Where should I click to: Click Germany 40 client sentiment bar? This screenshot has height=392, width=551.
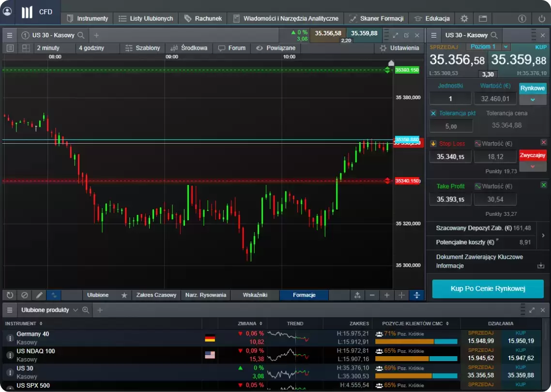coord(416,341)
